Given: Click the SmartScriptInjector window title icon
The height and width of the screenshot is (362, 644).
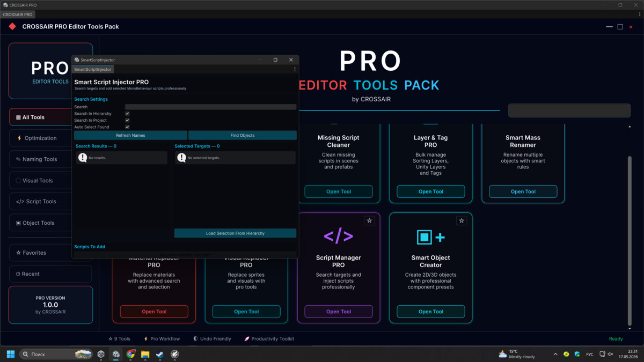Looking at the screenshot, I should (x=77, y=60).
